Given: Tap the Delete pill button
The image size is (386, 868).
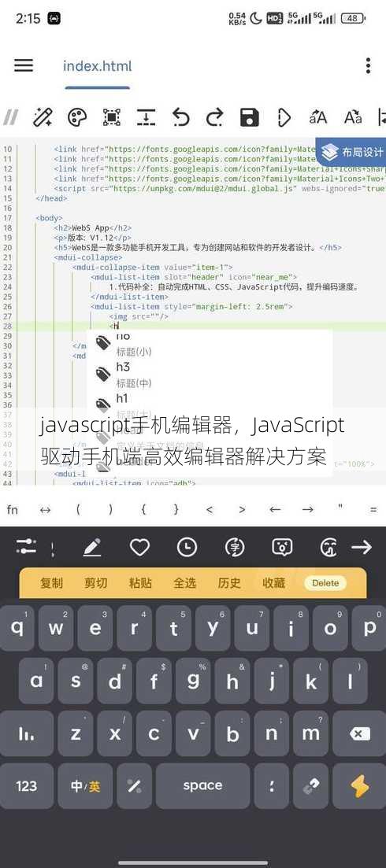Looking at the screenshot, I should pos(325,583).
